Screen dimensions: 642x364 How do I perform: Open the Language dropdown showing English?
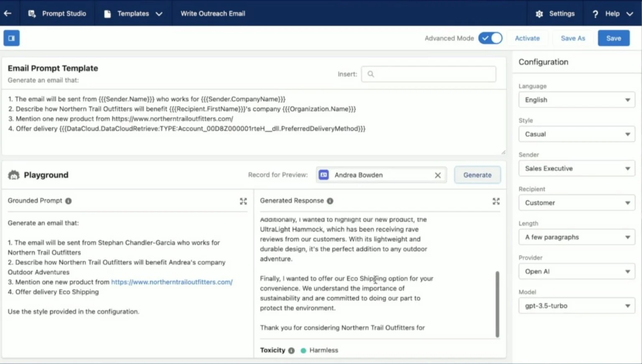coord(577,100)
